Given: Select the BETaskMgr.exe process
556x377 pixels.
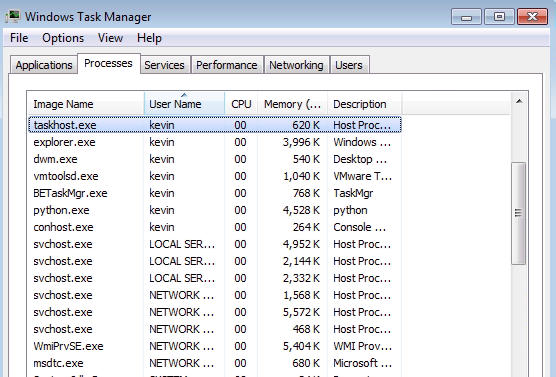Looking at the screenshot, I should (x=215, y=193).
